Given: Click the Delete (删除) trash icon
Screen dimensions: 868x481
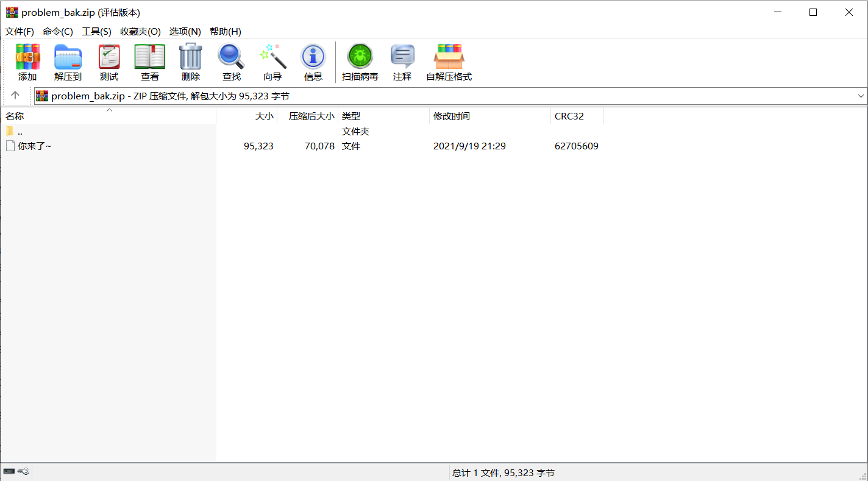Looking at the screenshot, I should (x=191, y=62).
